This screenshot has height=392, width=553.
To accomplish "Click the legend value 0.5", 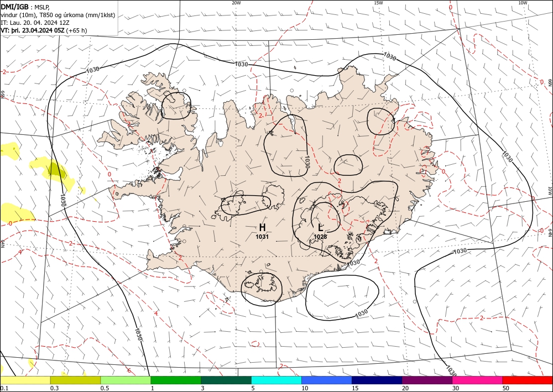I will [x=105, y=388].
